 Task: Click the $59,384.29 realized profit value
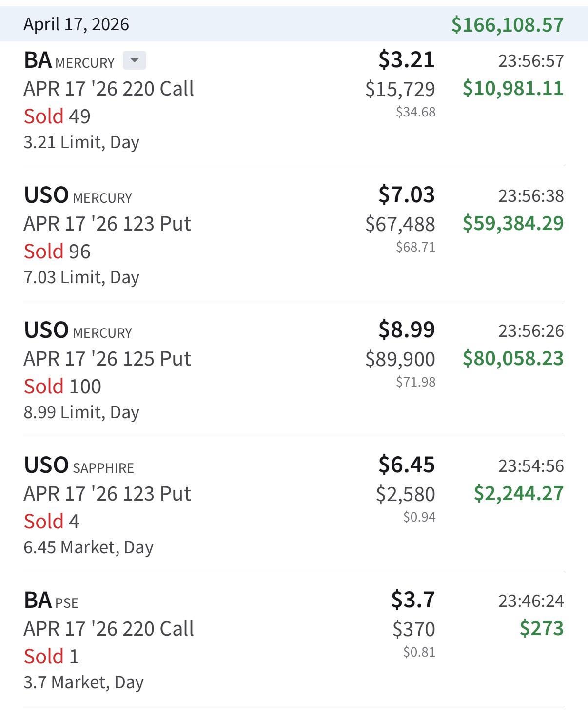click(x=513, y=223)
